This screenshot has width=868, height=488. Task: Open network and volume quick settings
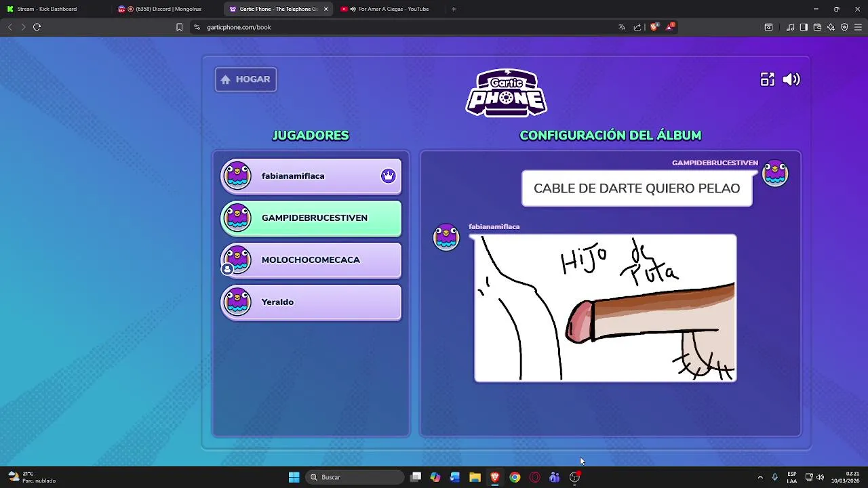pyautogui.click(x=814, y=477)
